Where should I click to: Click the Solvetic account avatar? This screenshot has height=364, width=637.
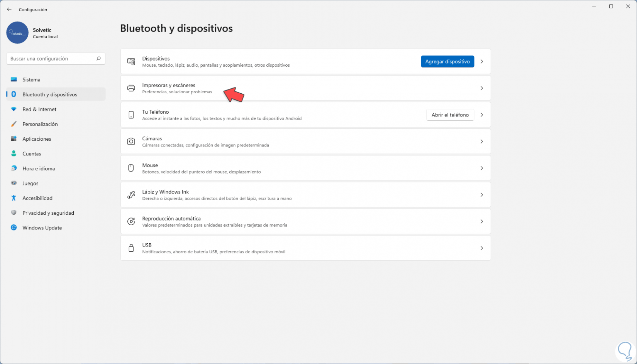pyautogui.click(x=17, y=33)
